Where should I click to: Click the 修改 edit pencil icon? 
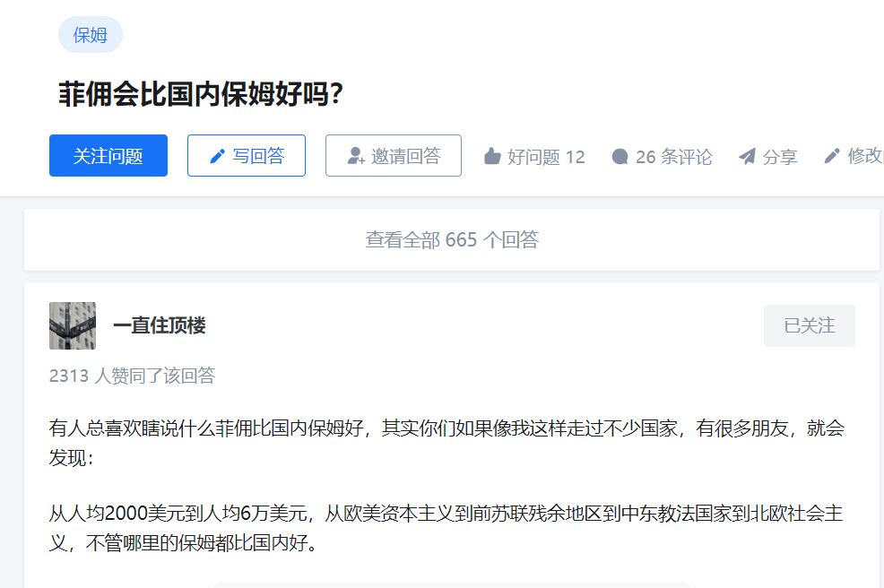(832, 156)
